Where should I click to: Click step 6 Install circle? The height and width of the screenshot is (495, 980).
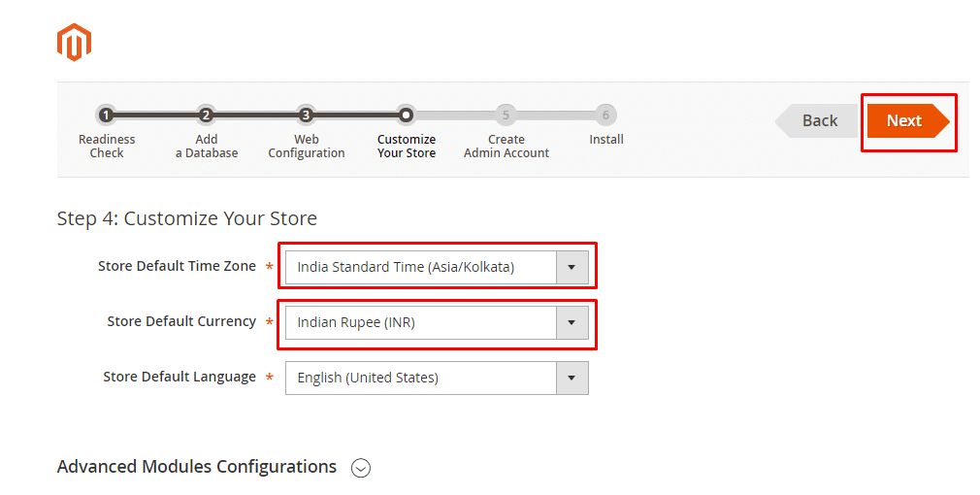click(x=605, y=115)
